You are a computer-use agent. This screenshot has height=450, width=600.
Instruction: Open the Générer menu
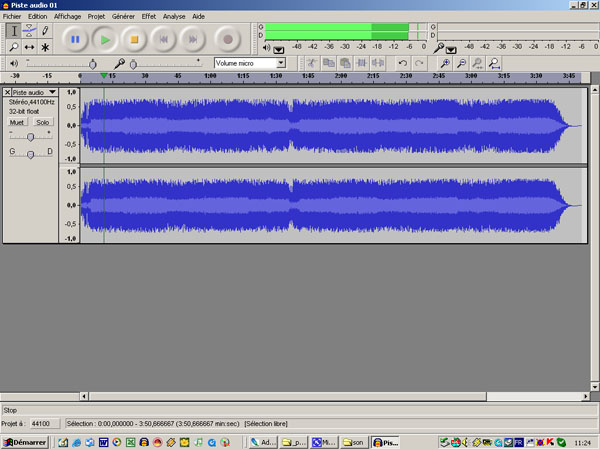coord(123,17)
